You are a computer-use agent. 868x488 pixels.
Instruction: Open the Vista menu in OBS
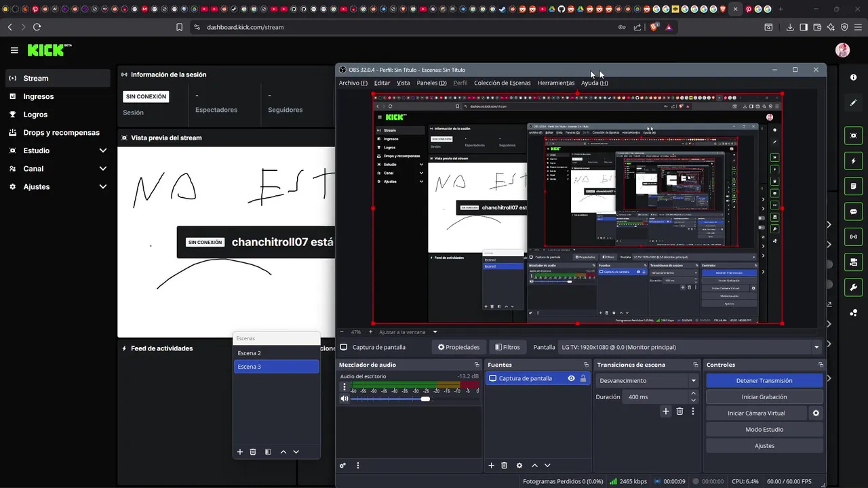403,83
